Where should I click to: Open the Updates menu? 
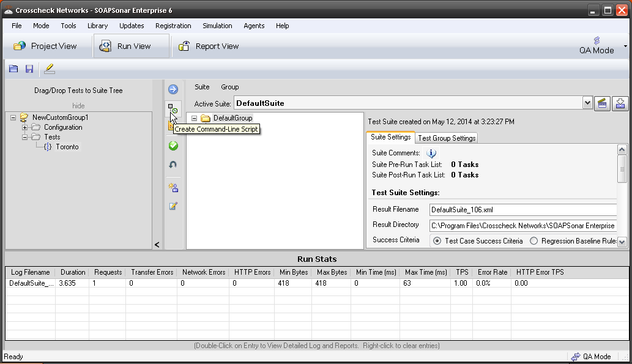pyautogui.click(x=132, y=26)
